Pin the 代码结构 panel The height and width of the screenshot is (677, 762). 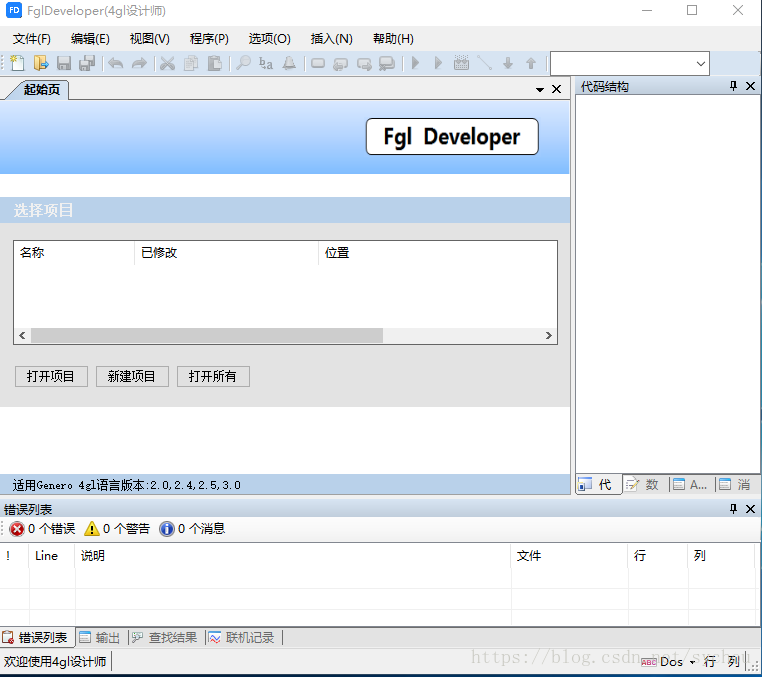pyautogui.click(x=733, y=87)
